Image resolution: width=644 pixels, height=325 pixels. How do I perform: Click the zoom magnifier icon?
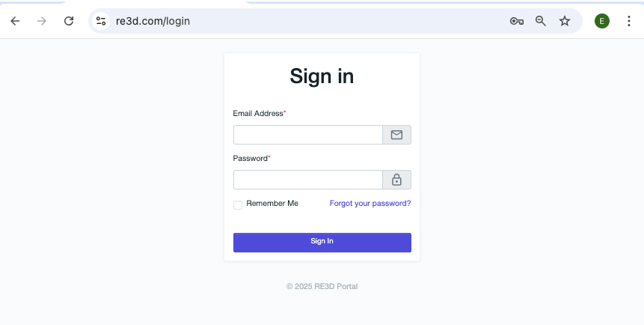541,21
